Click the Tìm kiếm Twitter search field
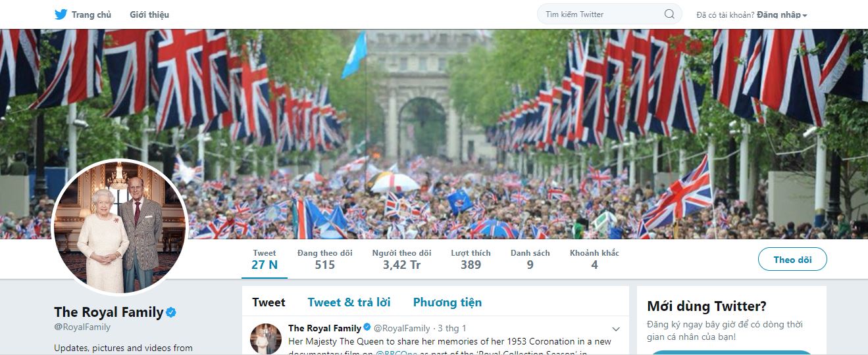Viewport: 868px width, 355px height. 609,14
